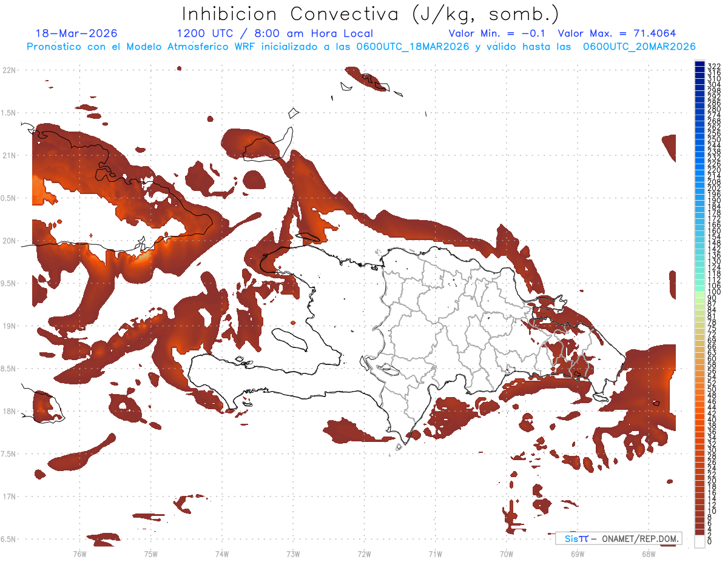This screenshot has height=562, width=728.
Task: Click the 18N latitude axis label
Action: coord(9,411)
